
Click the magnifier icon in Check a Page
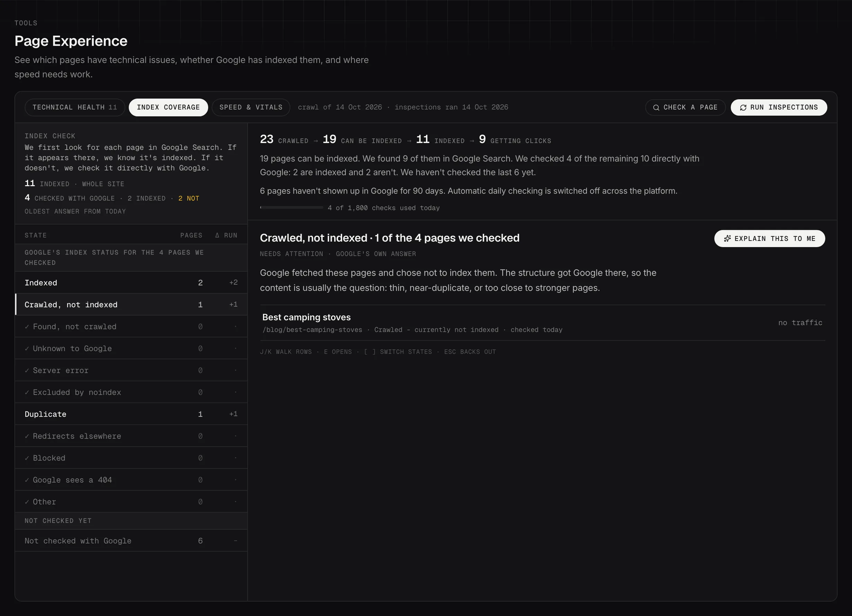(656, 108)
